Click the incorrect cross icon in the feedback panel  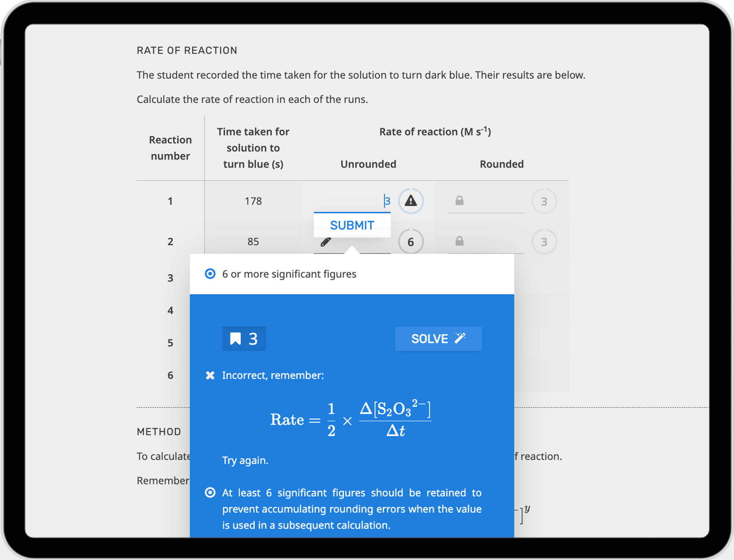point(210,375)
